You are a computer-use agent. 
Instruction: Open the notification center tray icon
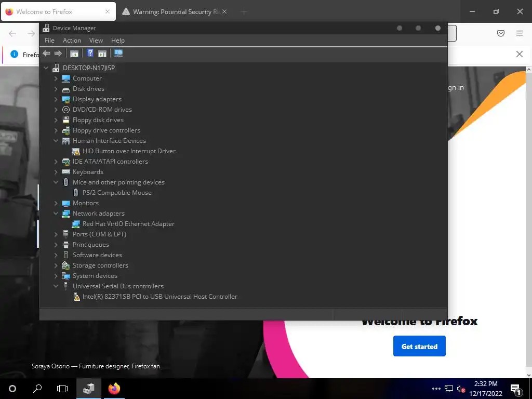point(515,389)
